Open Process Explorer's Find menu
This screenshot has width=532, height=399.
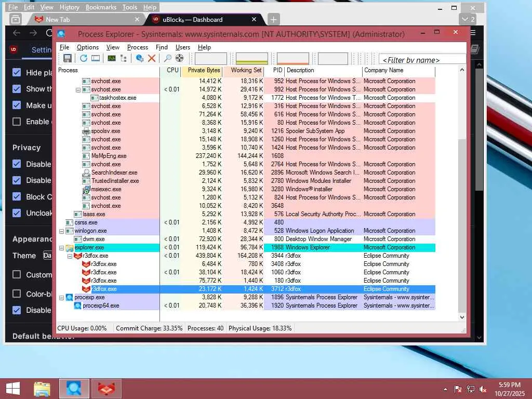162,47
